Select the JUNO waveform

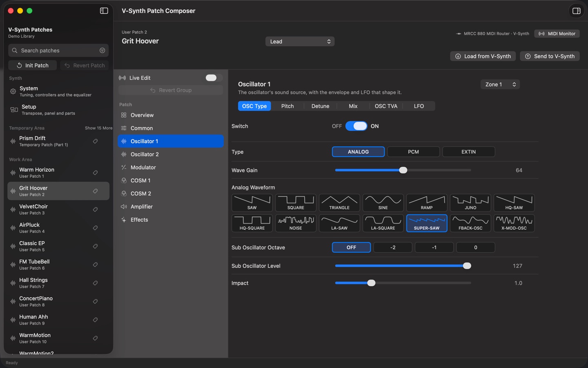470,203
